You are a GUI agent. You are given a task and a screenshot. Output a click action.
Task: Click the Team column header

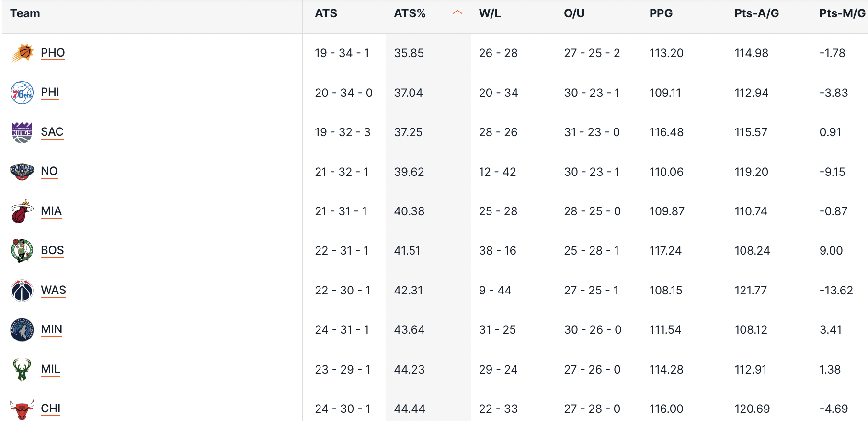(x=25, y=13)
